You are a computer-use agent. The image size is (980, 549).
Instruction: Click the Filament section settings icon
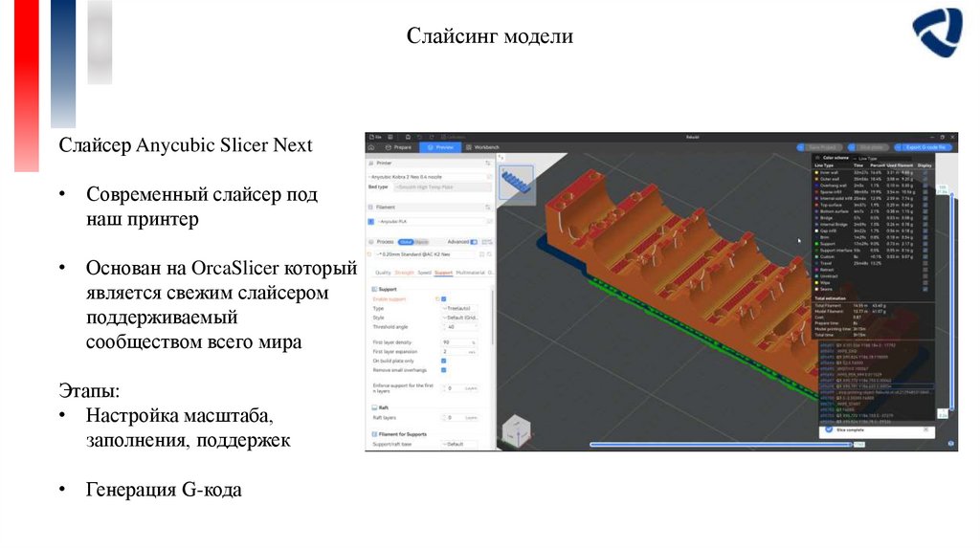click(x=488, y=207)
